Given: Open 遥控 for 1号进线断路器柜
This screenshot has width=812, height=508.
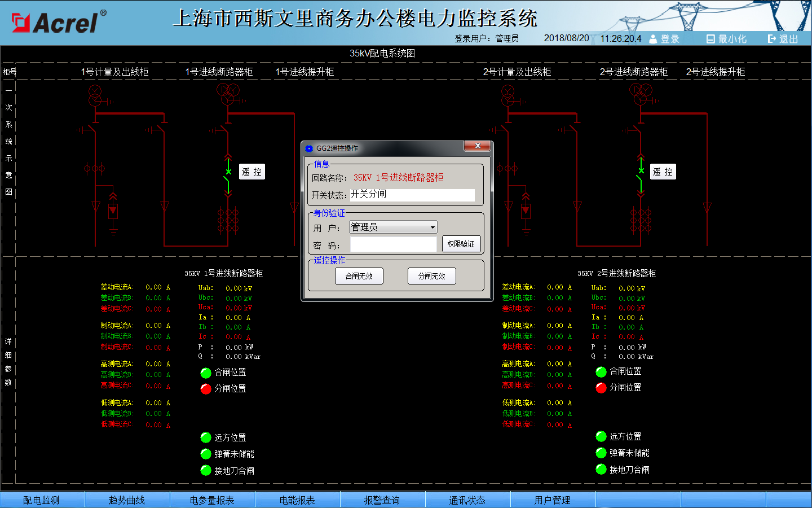Looking at the screenshot, I should (251, 172).
